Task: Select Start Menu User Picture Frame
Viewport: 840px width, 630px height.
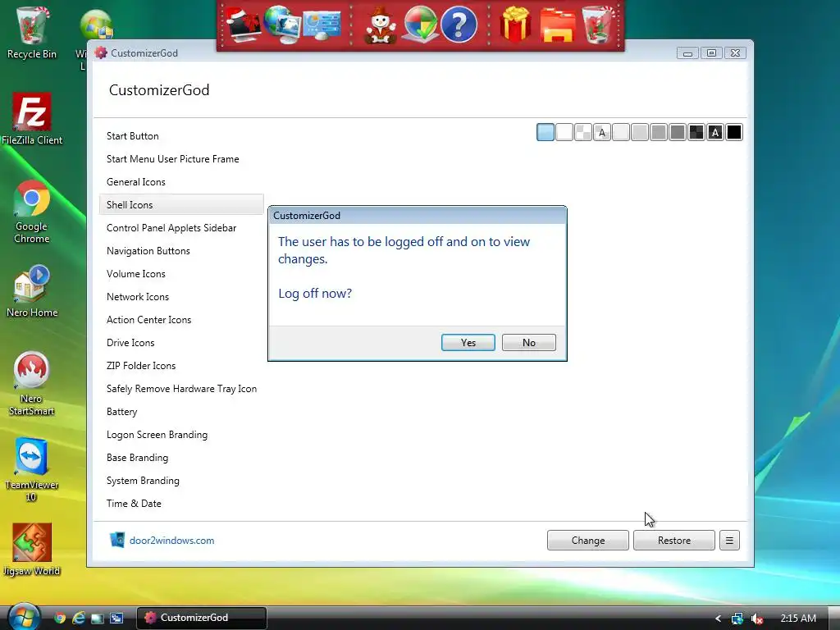Action: coord(181,159)
